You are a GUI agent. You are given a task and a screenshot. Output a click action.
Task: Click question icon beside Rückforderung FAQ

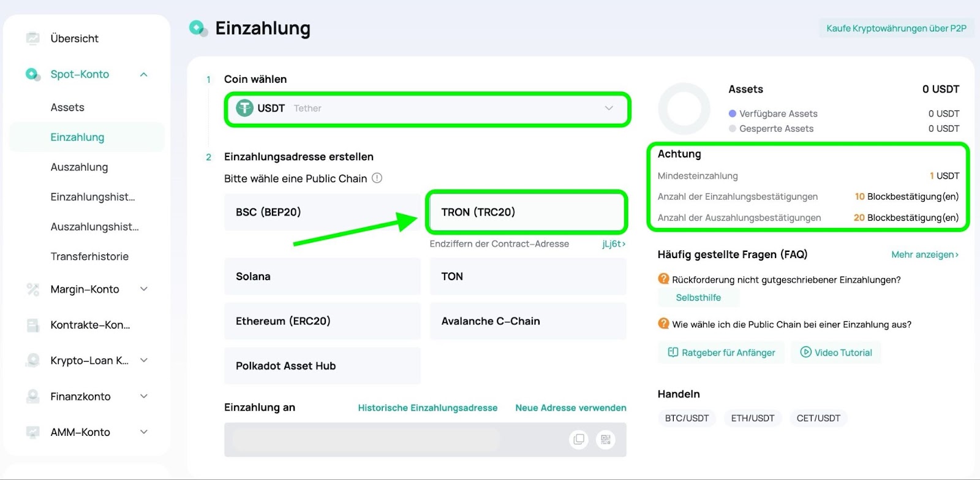pos(663,279)
